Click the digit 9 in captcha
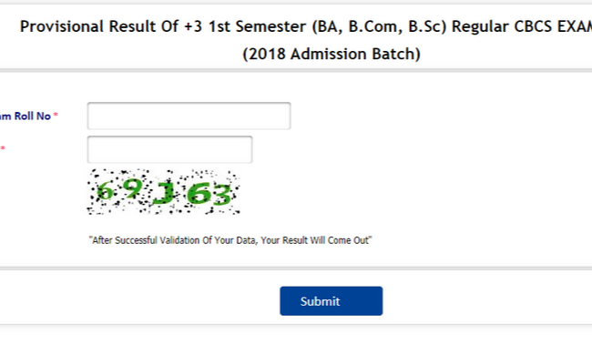Image resolution: width=592 pixels, height=364 pixels. [131, 190]
